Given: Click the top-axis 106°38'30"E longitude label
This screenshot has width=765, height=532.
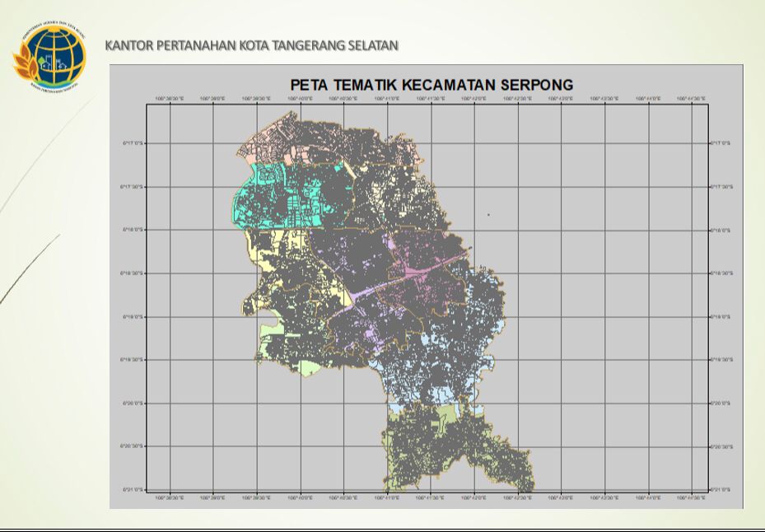Looking at the screenshot, I should coord(170,99).
